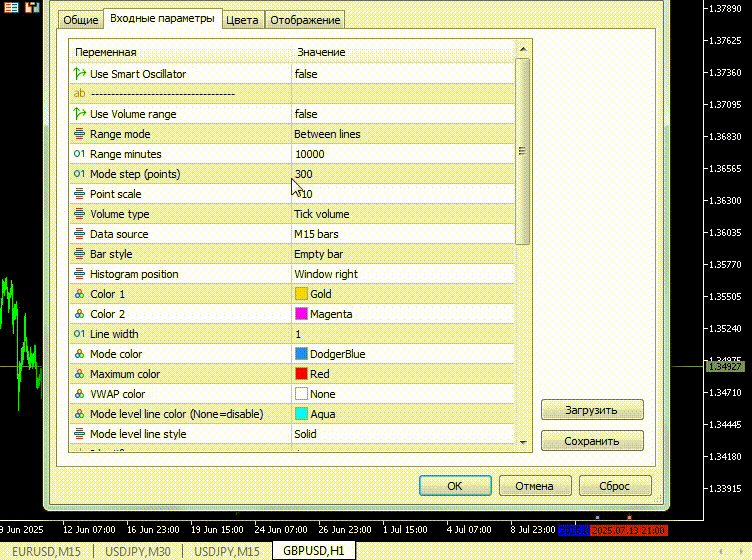The height and width of the screenshot is (560, 752).
Task: Open the Цвета tab
Action: click(x=242, y=20)
